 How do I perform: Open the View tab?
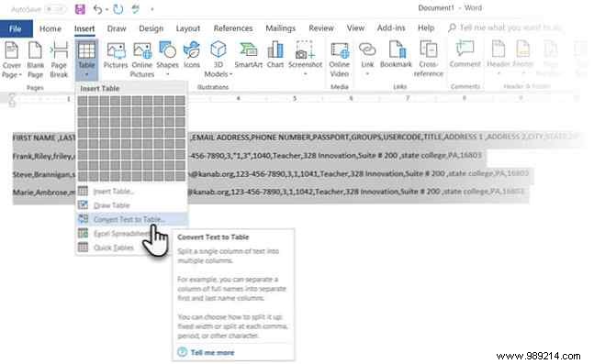pos(355,28)
